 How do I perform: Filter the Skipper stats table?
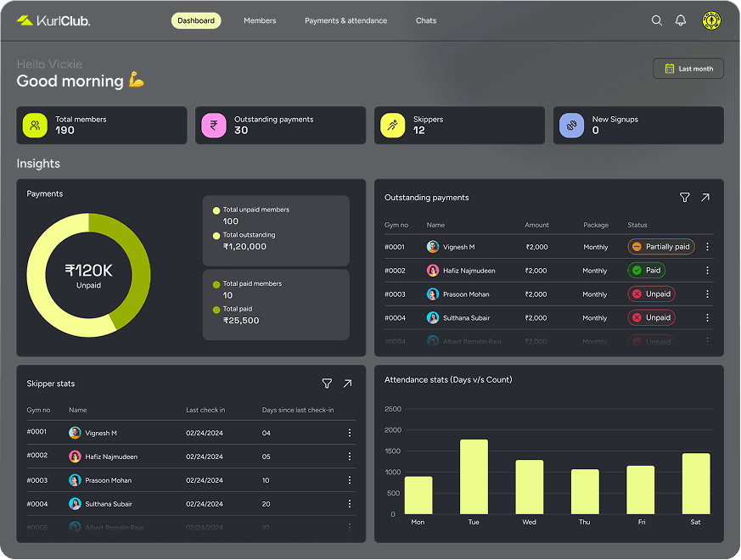pyautogui.click(x=327, y=384)
